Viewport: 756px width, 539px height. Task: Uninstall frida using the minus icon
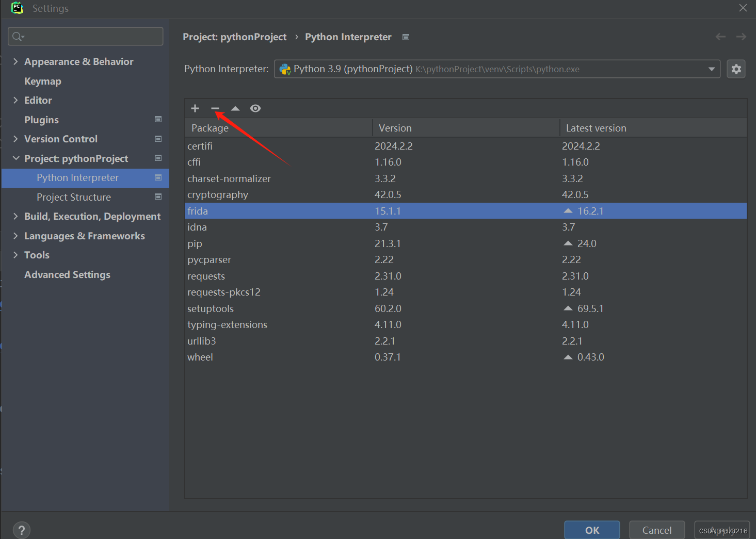[215, 108]
